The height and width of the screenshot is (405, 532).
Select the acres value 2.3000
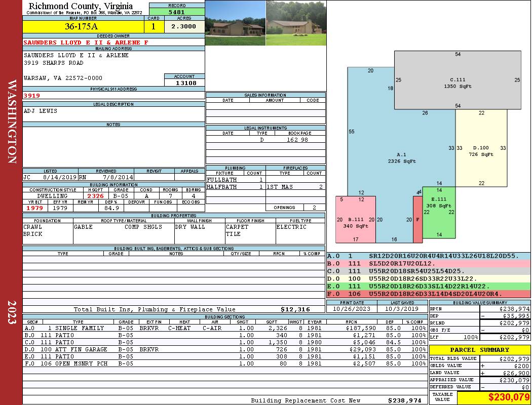tap(184, 26)
